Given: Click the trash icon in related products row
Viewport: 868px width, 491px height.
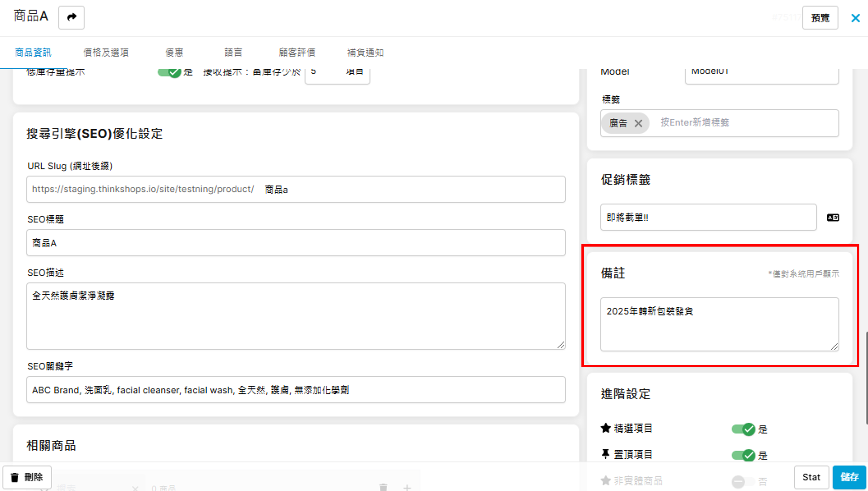Looking at the screenshot, I should pyautogui.click(x=383, y=487).
